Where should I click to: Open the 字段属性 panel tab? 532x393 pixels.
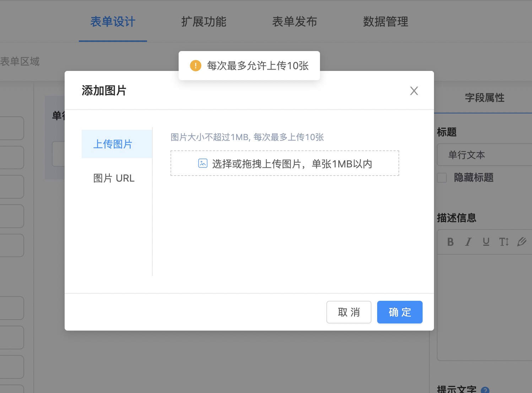coord(484,98)
